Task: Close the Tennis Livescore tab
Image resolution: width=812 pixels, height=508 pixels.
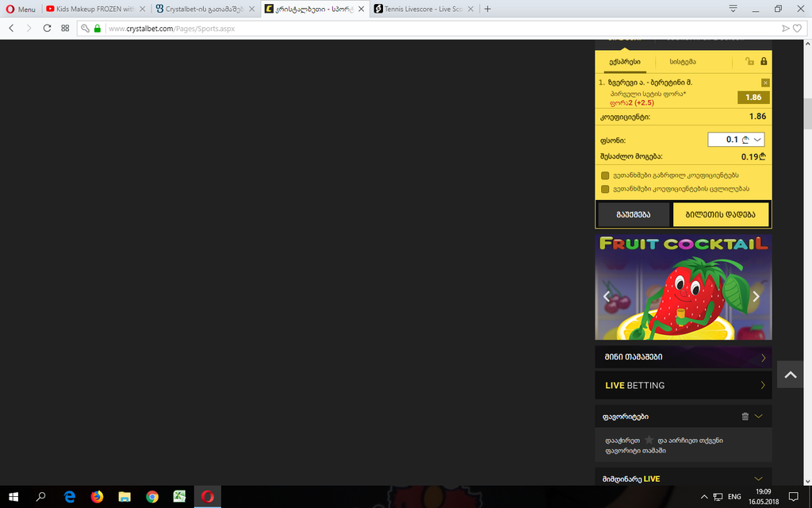Action: (470, 9)
